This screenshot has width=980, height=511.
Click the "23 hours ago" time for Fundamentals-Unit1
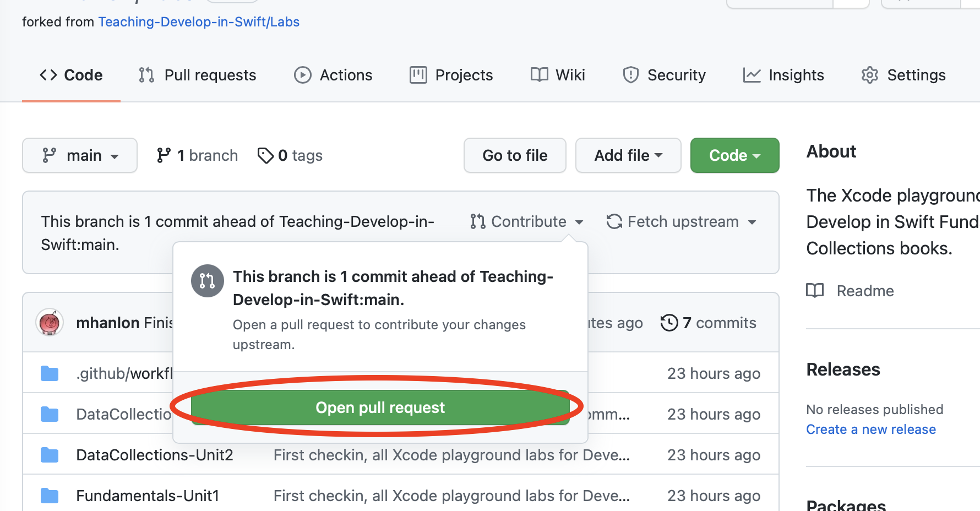click(x=714, y=496)
